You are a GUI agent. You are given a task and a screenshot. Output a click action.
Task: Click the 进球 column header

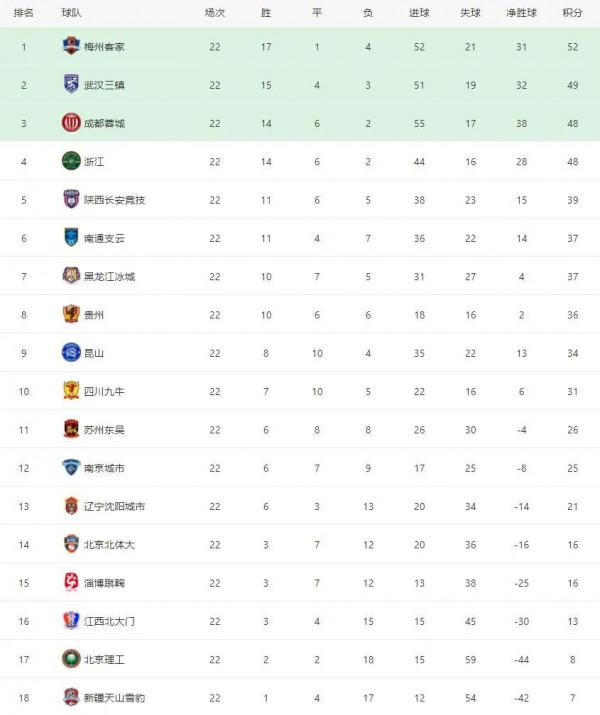419,13
